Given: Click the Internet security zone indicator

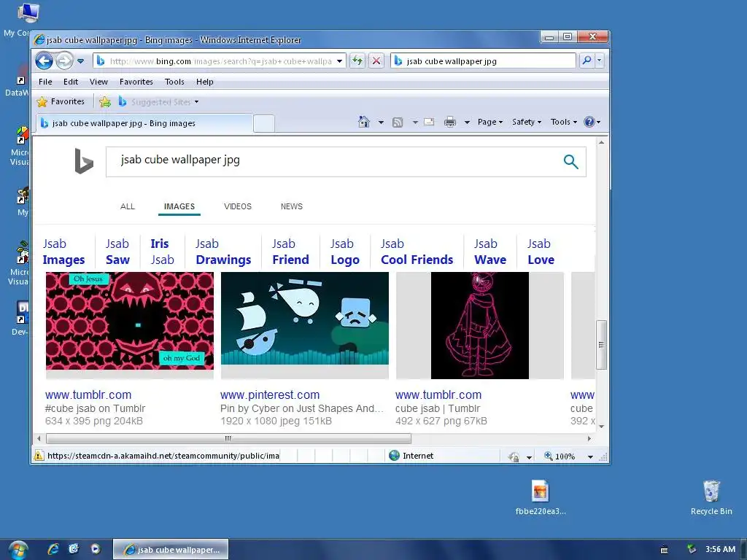Looking at the screenshot, I should click(x=411, y=456).
